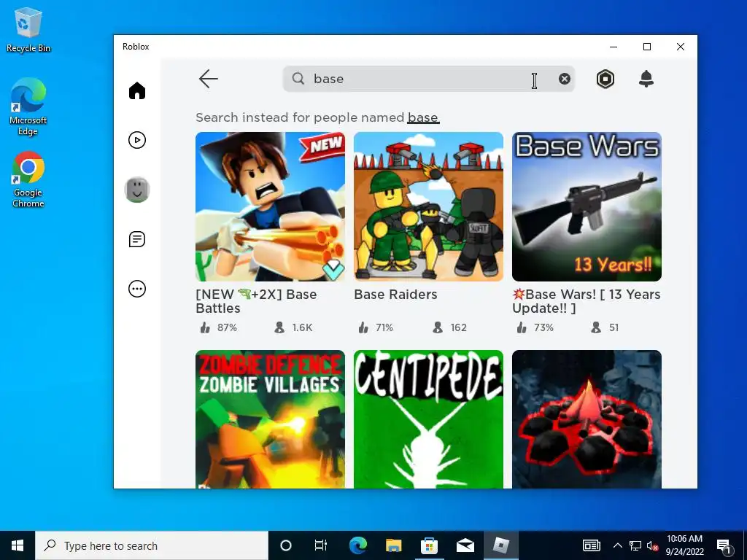Click the muted volume tray icon
Image resolution: width=747 pixels, height=560 pixels.
[x=652, y=545]
